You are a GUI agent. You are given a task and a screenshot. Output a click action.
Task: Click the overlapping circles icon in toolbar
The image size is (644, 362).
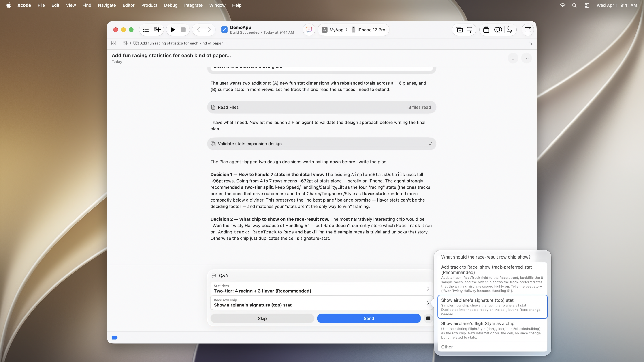click(498, 30)
